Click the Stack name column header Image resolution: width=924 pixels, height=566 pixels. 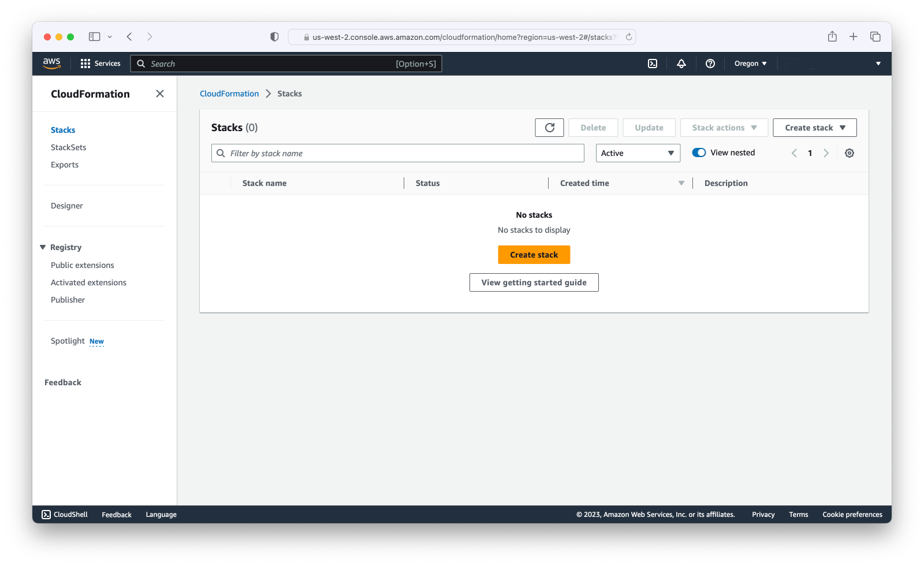tap(264, 183)
